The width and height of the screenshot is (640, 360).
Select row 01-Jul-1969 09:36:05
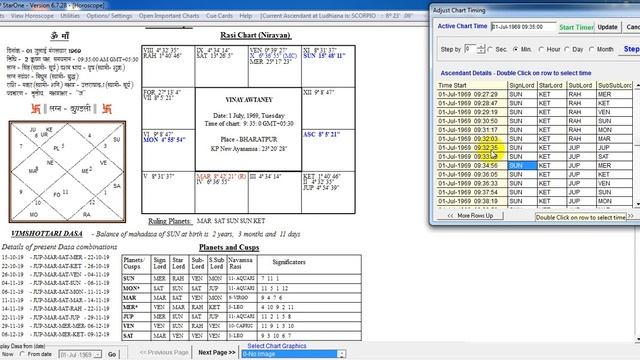[x=535, y=175]
